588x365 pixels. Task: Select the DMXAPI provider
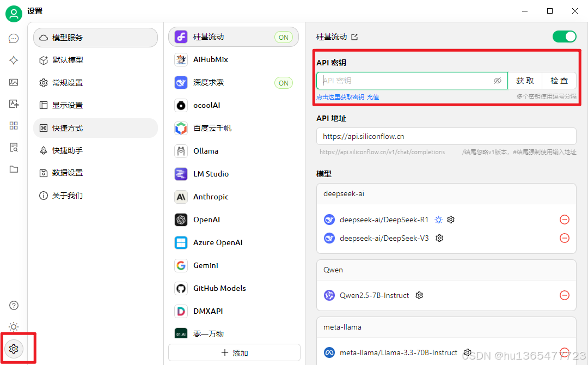tap(234, 311)
